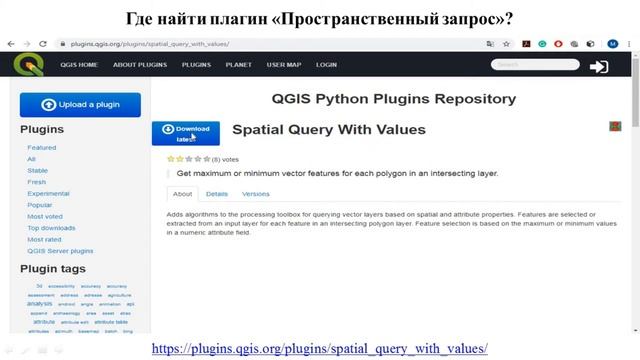The image size is (640, 360).
Task: Click the Spatial Query With Values heading
Action: (x=329, y=129)
